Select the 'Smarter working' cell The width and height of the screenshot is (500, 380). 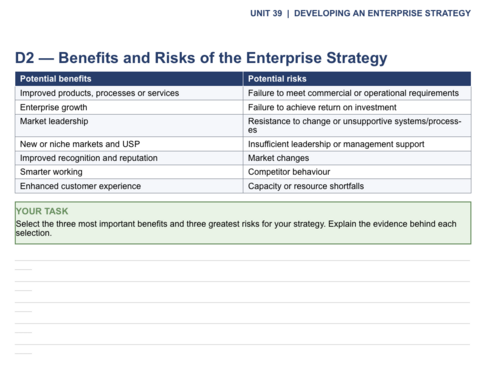point(129,172)
